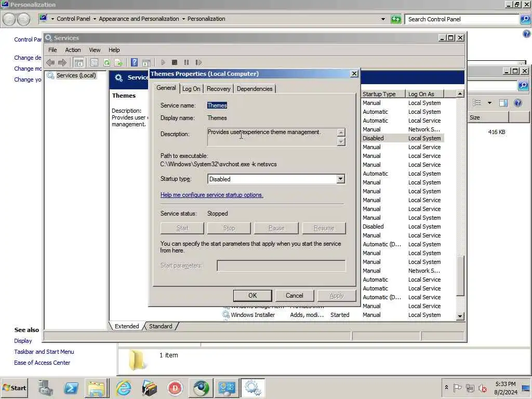
Task: Click the Properties icon in Services toolbar
Action: 95,62
